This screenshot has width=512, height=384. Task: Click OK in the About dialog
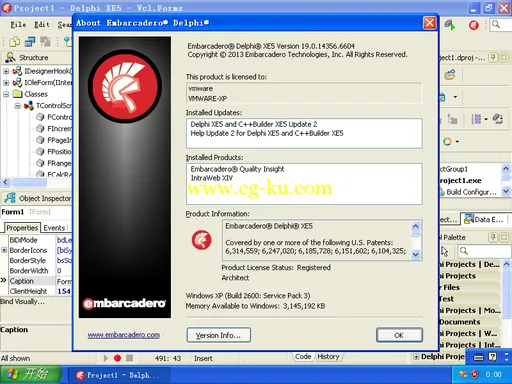tap(399, 335)
